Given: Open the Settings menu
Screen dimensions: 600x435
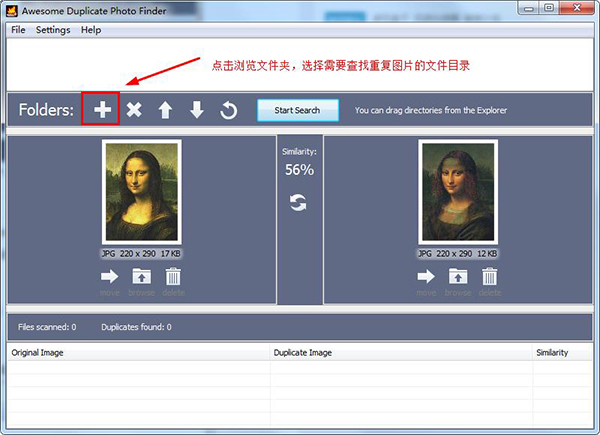Looking at the screenshot, I should 53,30.
